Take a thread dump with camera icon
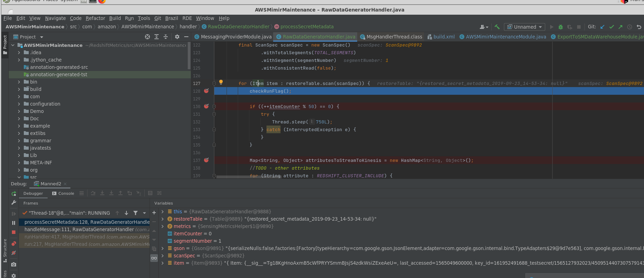This screenshot has height=278, width=644. tap(14, 264)
